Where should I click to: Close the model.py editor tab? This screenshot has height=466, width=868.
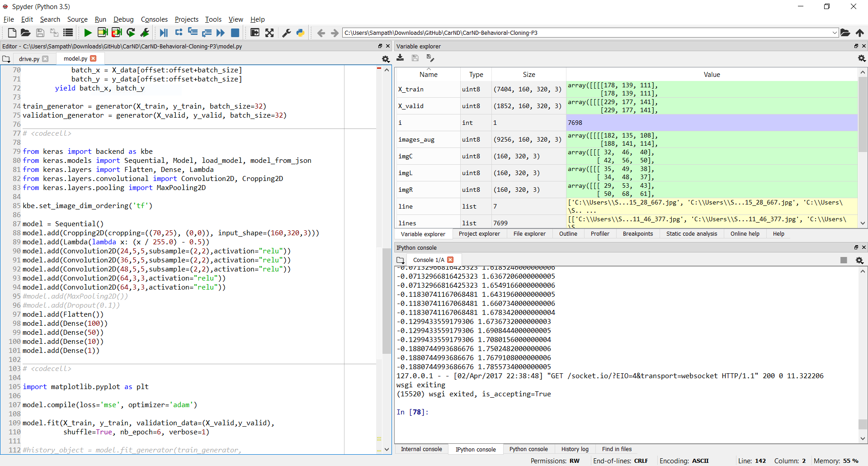(x=94, y=58)
